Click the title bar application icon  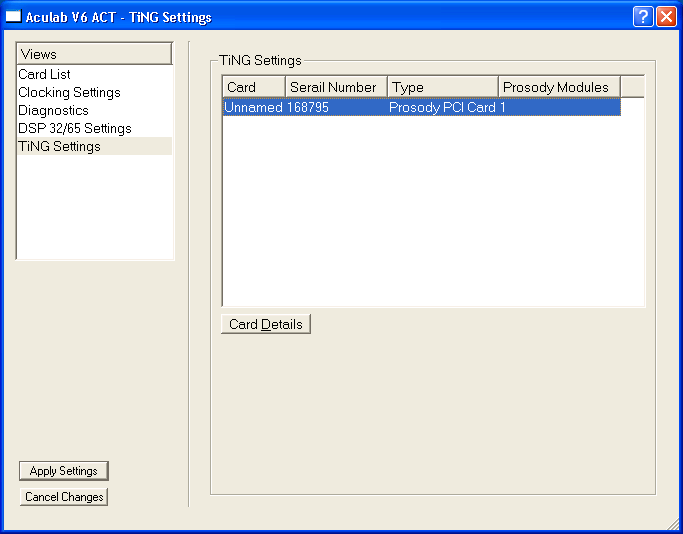click(x=13, y=17)
